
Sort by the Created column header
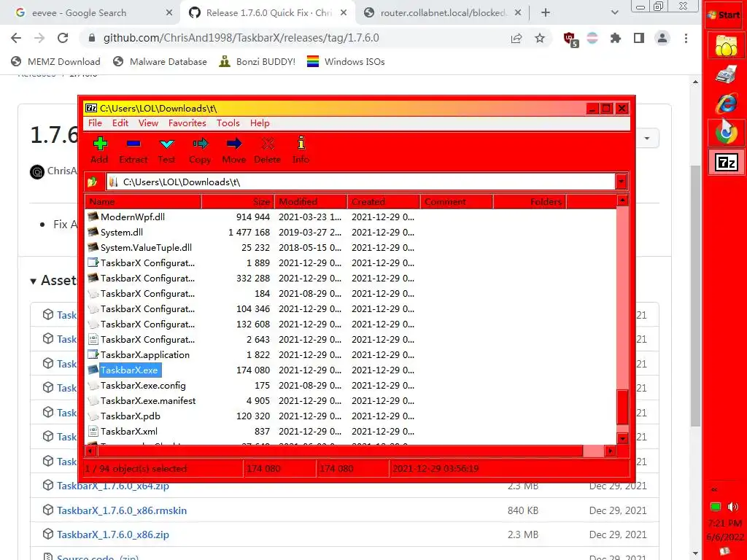coord(384,202)
